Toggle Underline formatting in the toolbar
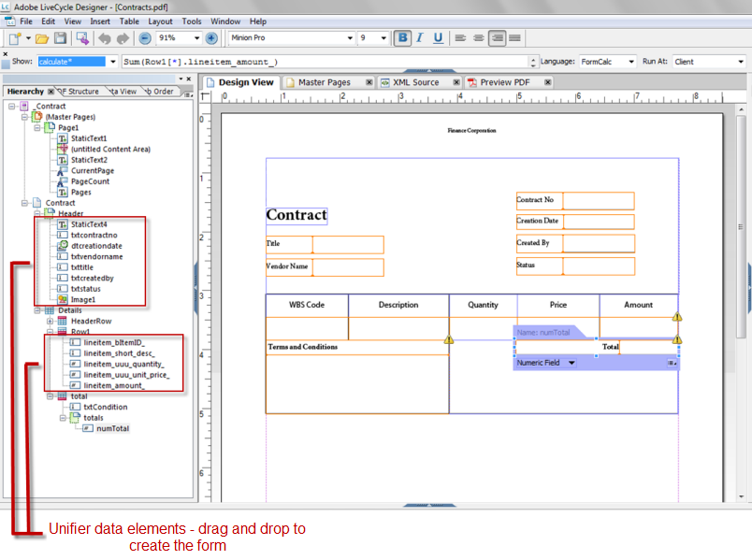 pyautogui.click(x=437, y=37)
